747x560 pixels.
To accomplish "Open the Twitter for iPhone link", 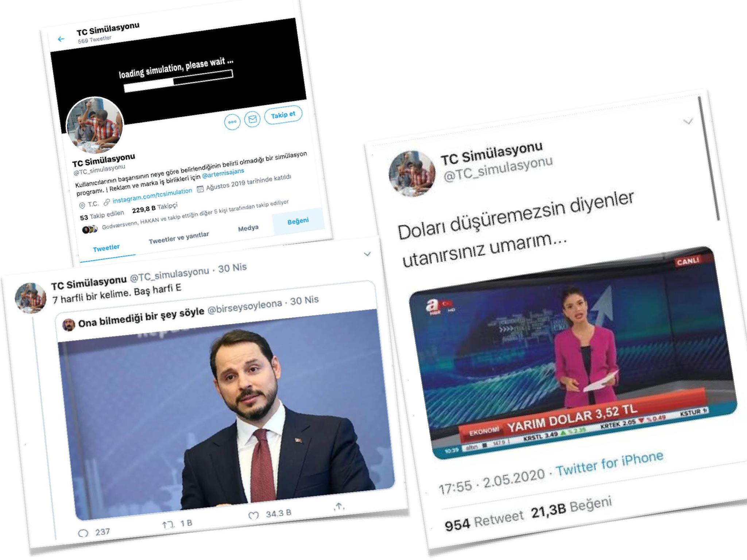I will pos(609,463).
